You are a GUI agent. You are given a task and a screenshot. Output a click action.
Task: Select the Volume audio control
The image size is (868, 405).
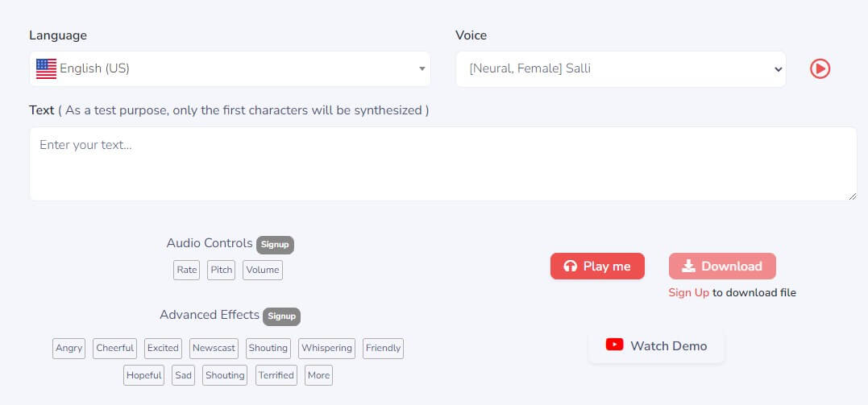(x=263, y=270)
